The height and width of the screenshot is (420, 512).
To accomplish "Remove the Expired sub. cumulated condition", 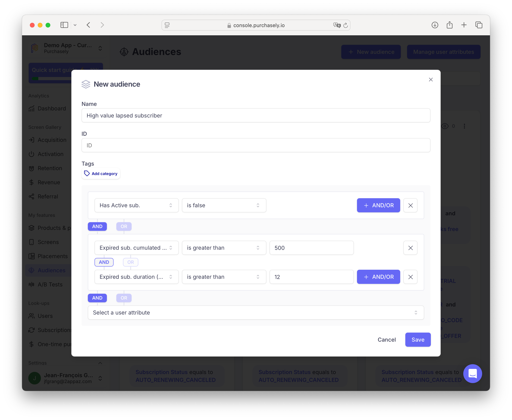I will pyautogui.click(x=410, y=248).
